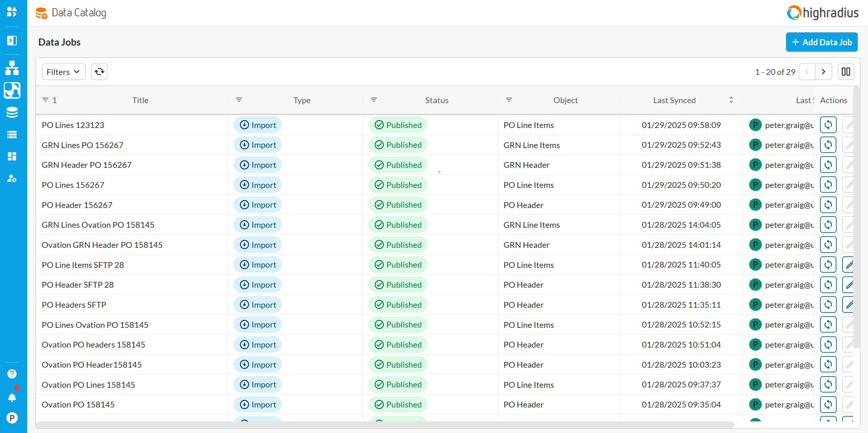Open the hierarchy network icon in sidebar
The height and width of the screenshot is (433, 868).
[12, 68]
